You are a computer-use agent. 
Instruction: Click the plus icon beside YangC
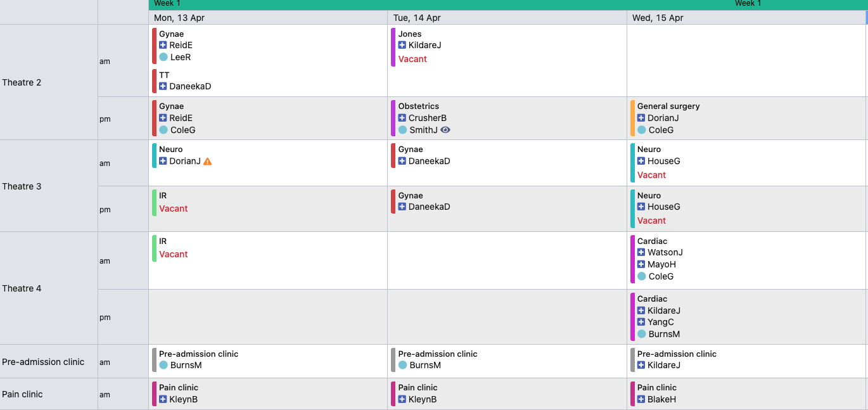tap(641, 322)
